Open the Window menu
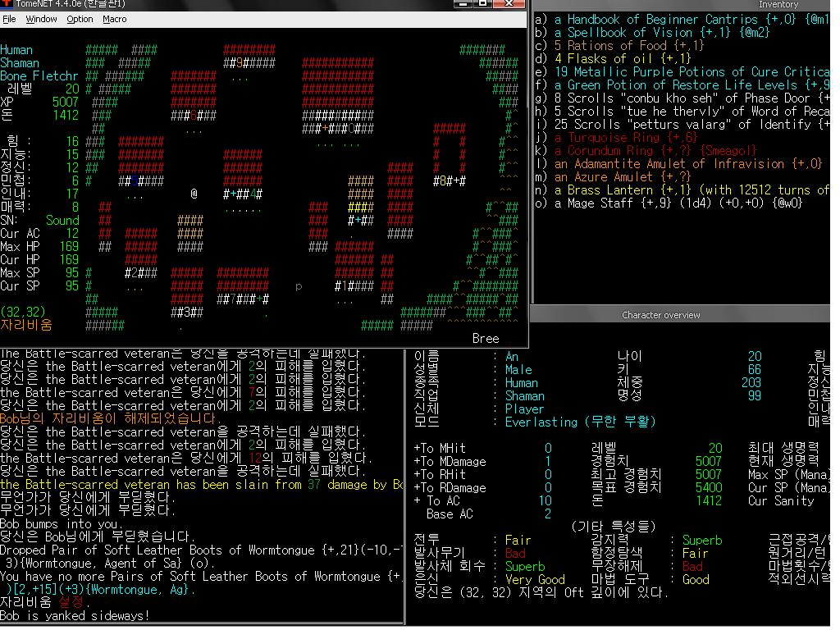 pyautogui.click(x=41, y=20)
